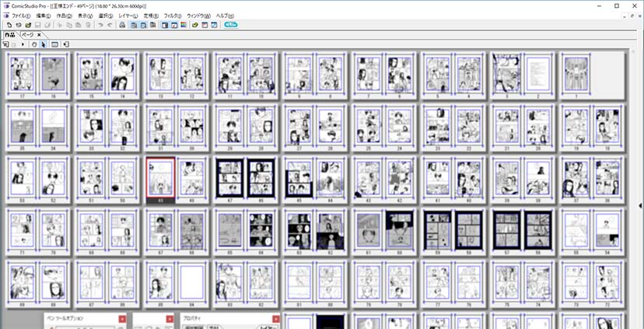The width and height of the screenshot is (644, 329).
Task: Switch to the ページ tab
Action: point(27,35)
